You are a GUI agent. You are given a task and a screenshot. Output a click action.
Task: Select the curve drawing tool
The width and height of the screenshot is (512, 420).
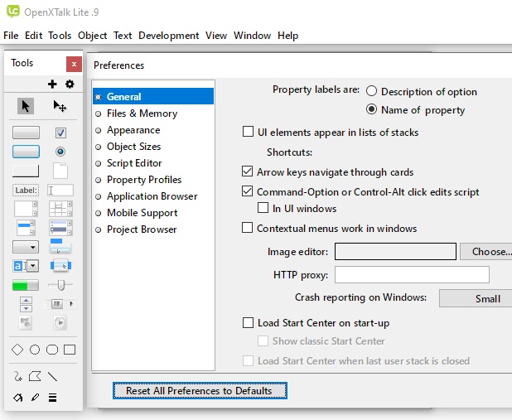pyautogui.click(x=18, y=377)
